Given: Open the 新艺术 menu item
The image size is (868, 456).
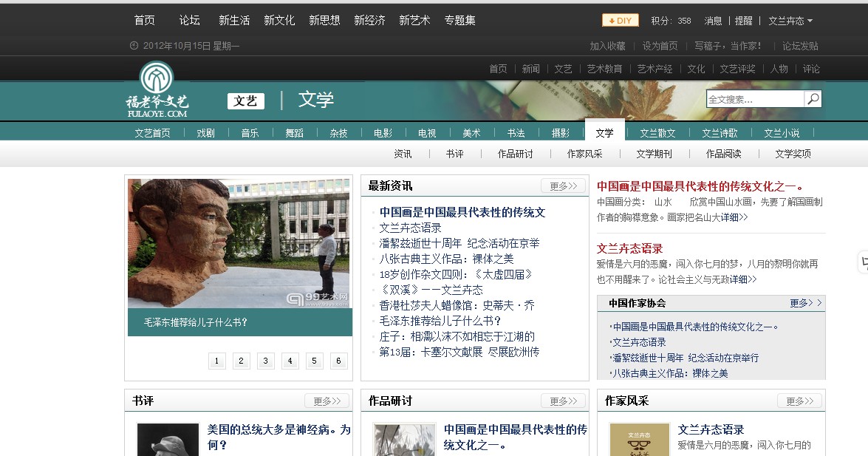Looking at the screenshot, I should [414, 21].
